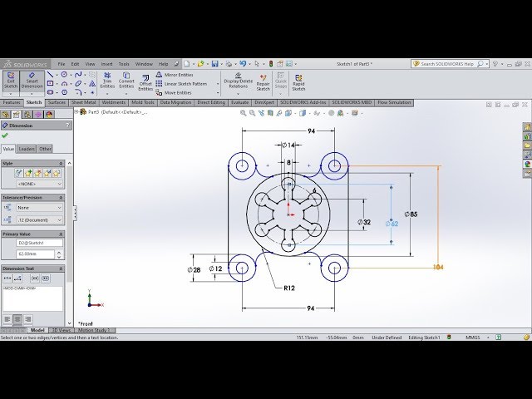Open the Motion Study tab
Screen dimensions: 532x399
(94, 330)
